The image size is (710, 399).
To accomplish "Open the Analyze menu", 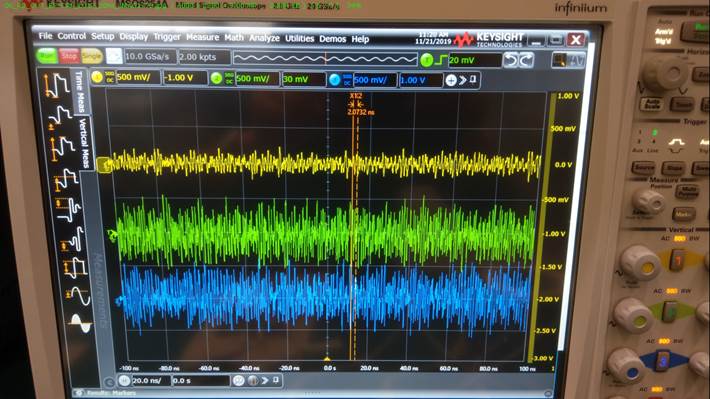I will pos(264,38).
